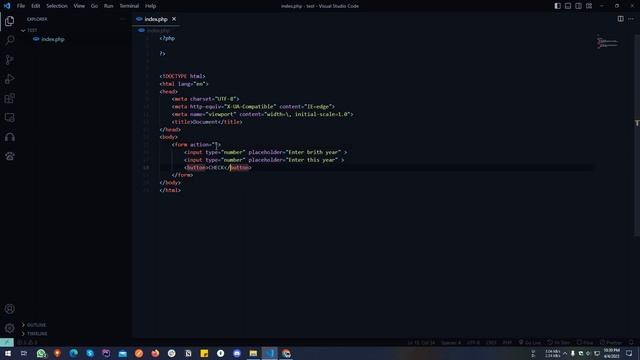The image size is (640, 360).
Task: Click the Customize Layout icon in title bar
Action: pos(589,6)
